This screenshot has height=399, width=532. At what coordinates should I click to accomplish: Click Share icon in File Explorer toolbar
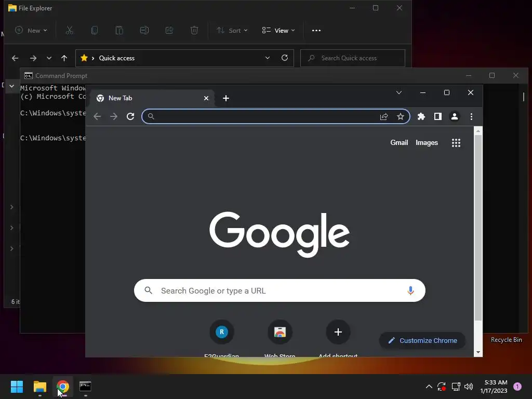point(169,31)
